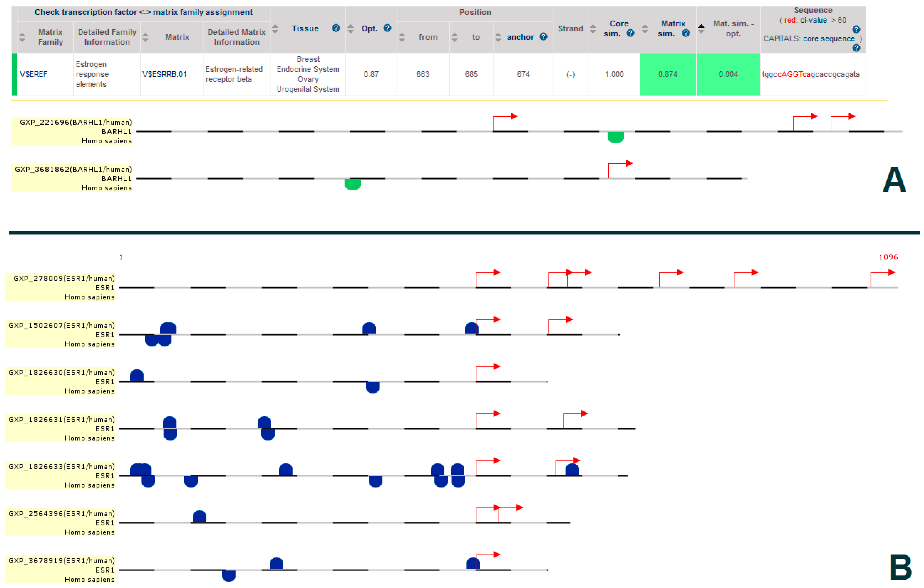Sort the table by the to position

pos(455,37)
